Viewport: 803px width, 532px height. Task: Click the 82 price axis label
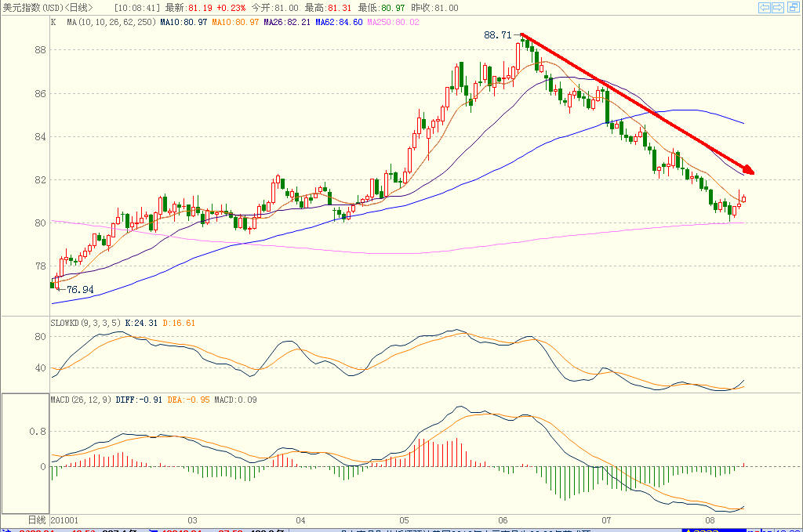click(41, 180)
